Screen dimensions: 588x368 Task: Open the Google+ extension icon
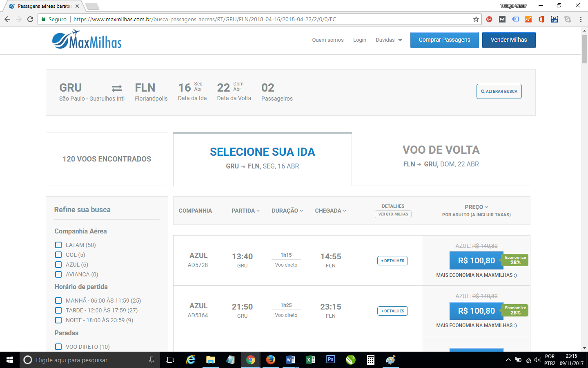(x=489, y=19)
